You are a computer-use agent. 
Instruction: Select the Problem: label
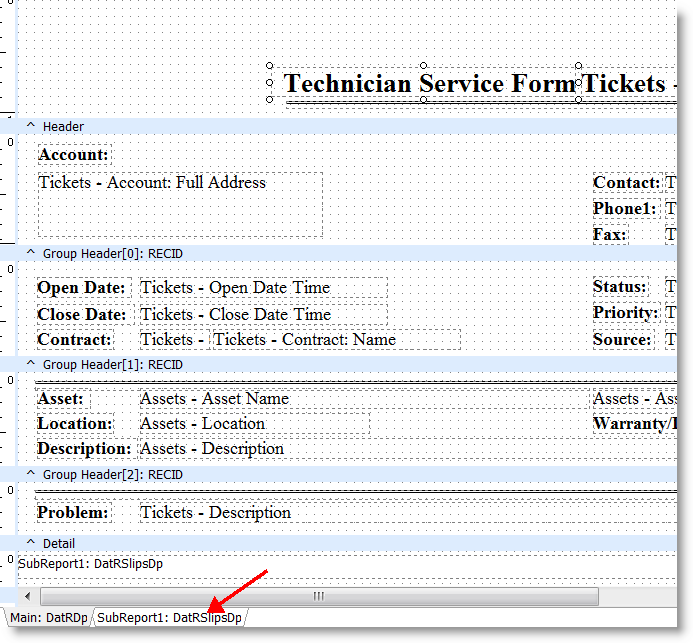73,513
